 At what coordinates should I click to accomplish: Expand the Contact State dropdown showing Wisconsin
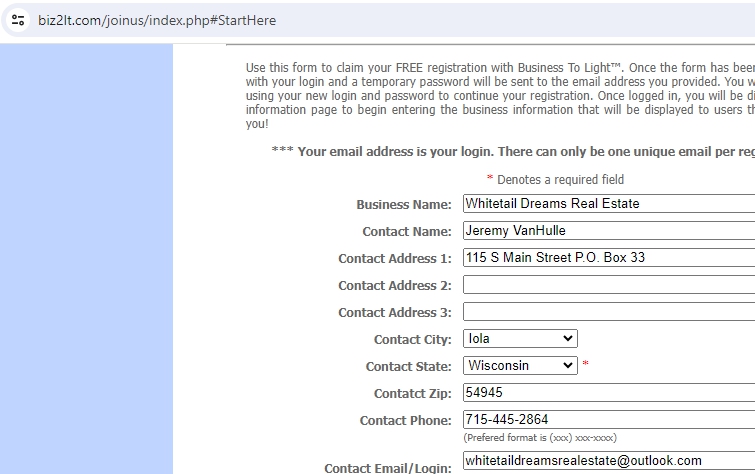(520, 366)
